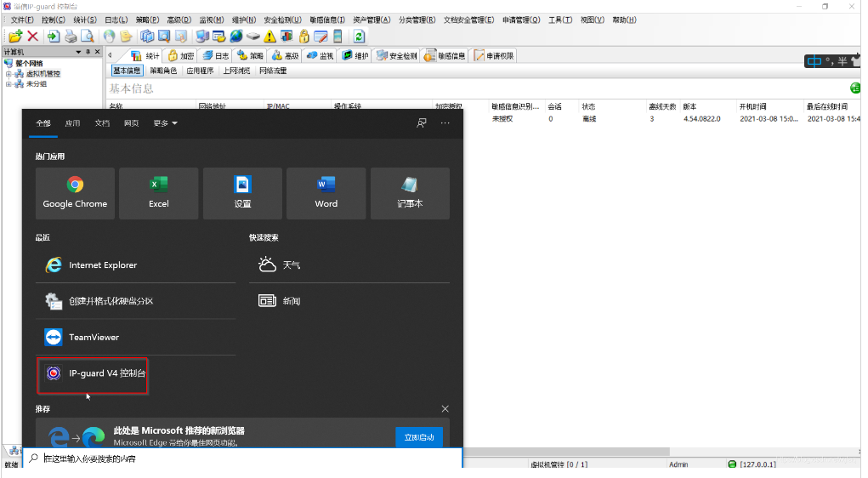The height and width of the screenshot is (478, 868).
Task: Pin the 计算机 panel
Action: tap(88, 52)
